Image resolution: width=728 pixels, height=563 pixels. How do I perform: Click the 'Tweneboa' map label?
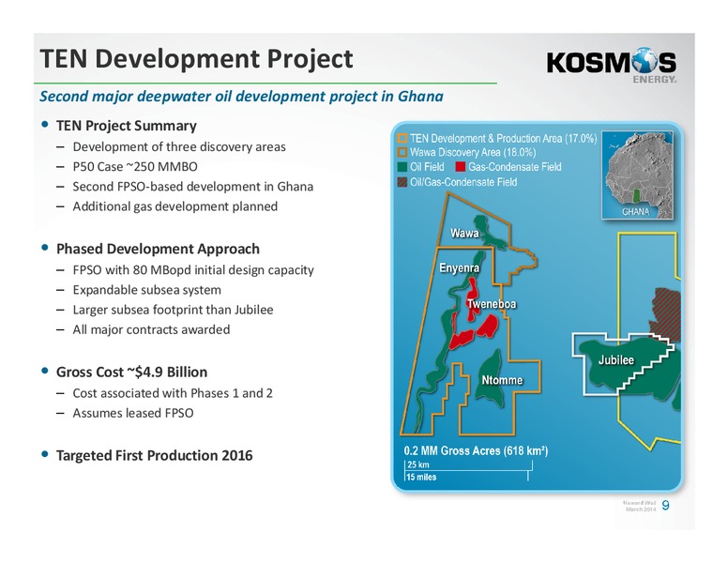coord(492,304)
